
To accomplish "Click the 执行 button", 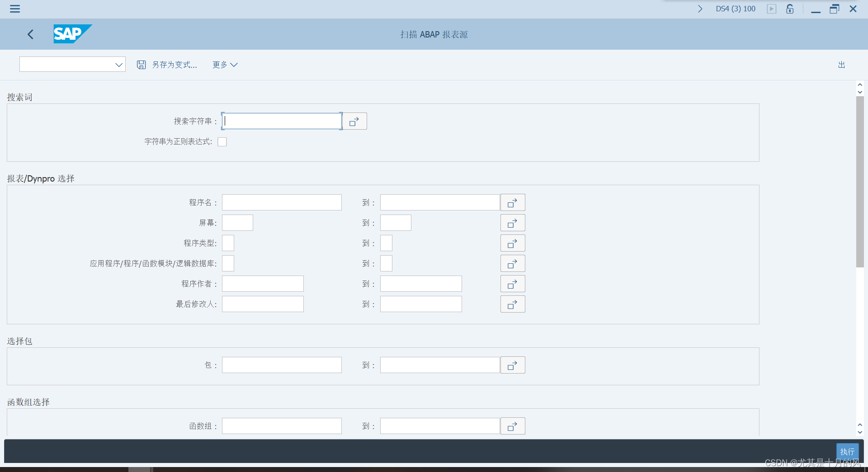I will [x=847, y=451].
